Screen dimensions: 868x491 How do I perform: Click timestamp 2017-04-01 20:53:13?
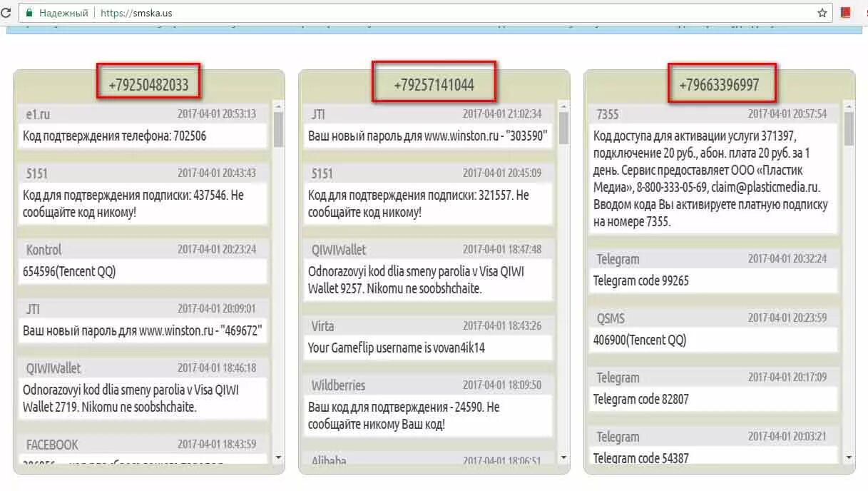click(217, 113)
